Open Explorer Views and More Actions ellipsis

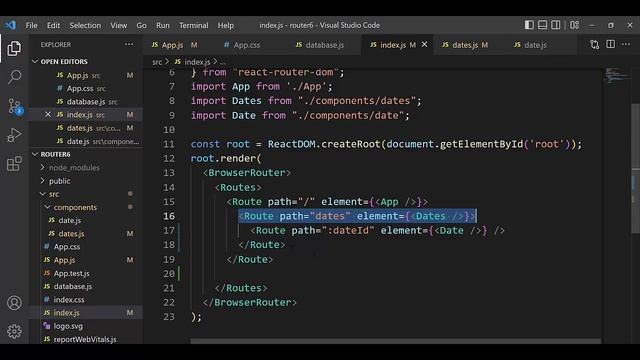129,44
